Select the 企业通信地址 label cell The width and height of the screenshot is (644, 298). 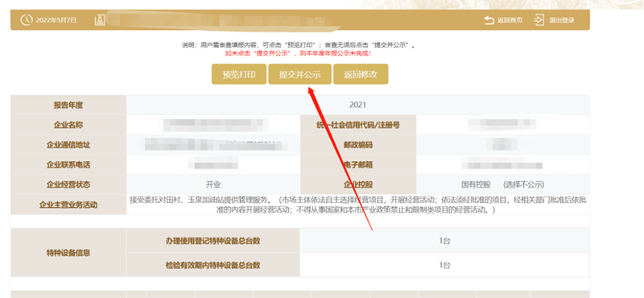[x=68, y=145]
